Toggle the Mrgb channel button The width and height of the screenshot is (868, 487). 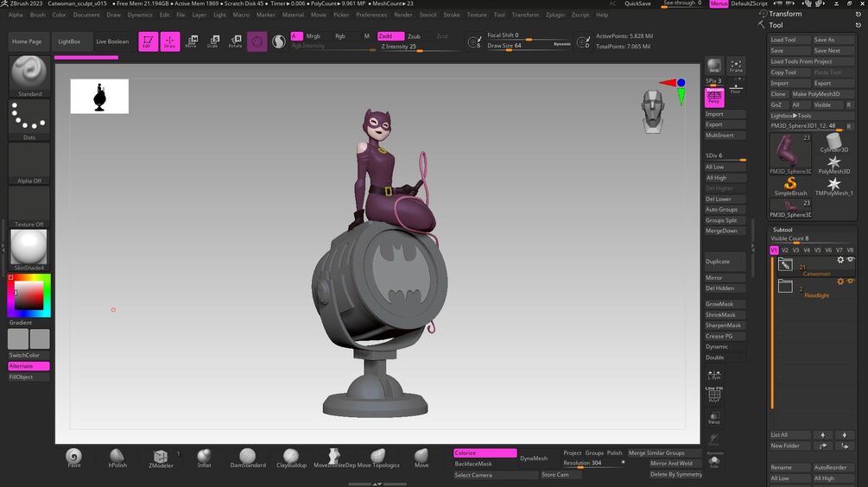(x=314, y=36)
